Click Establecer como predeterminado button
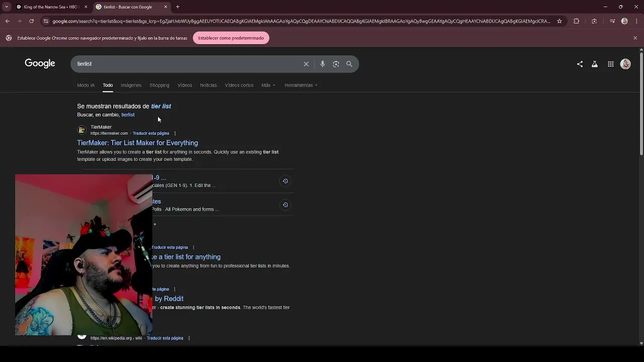This screenshot has width=644, height=362. [231, 38]
